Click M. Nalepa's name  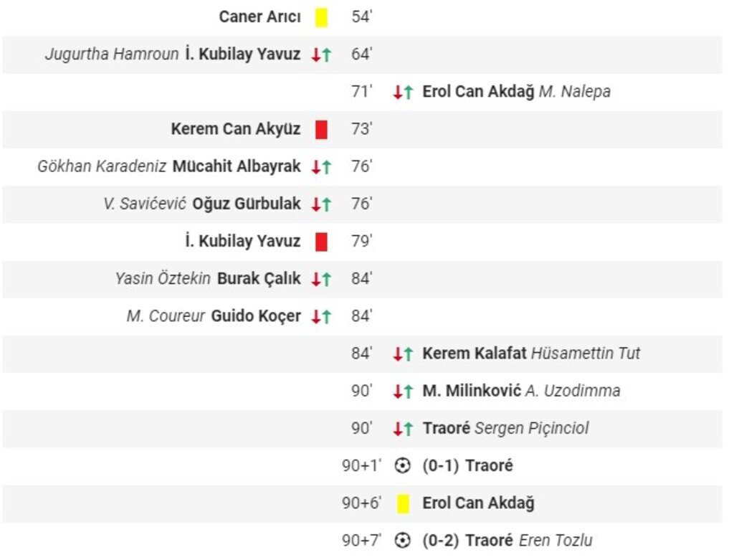574,92
